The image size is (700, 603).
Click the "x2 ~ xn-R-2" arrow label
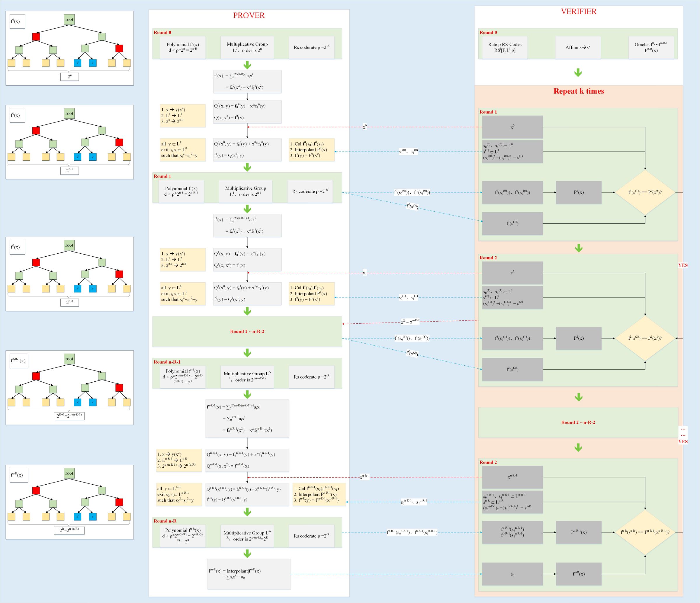pos(410,322)
